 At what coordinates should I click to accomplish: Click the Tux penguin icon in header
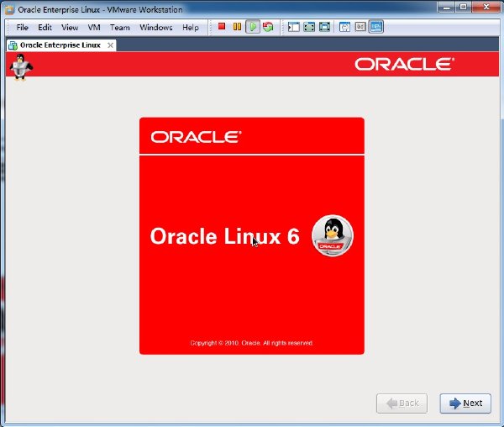[x=21, y=66]
